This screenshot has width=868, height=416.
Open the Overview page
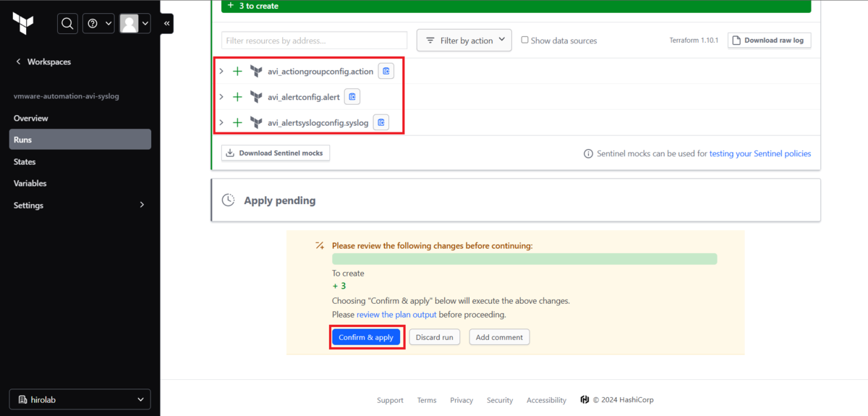(x=31, y=118)
